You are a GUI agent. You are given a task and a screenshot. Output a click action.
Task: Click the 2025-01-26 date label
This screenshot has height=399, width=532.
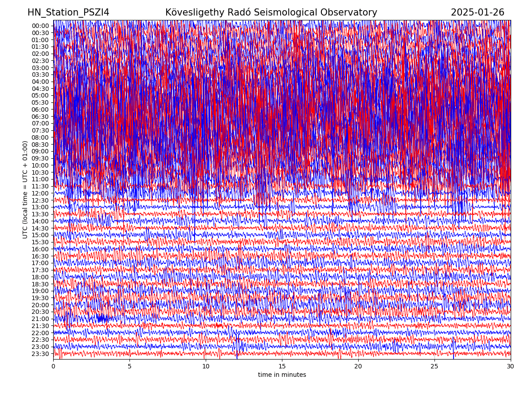pyautogui.click(x=477, y=12)
